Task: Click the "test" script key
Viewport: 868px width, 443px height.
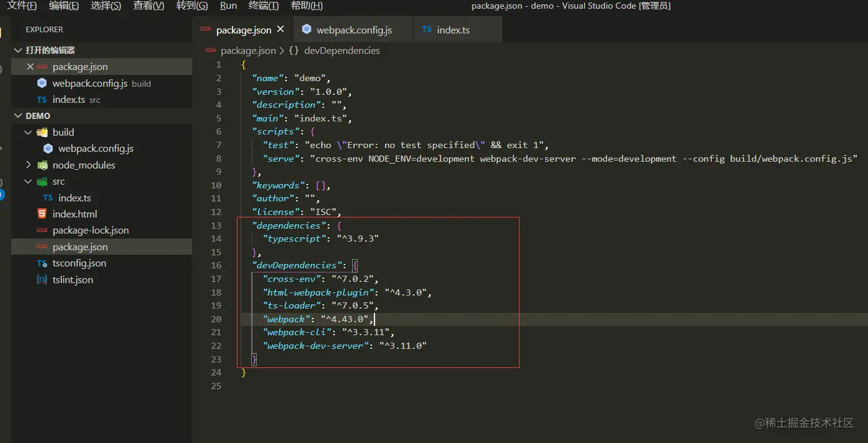Action: [278, 145]
